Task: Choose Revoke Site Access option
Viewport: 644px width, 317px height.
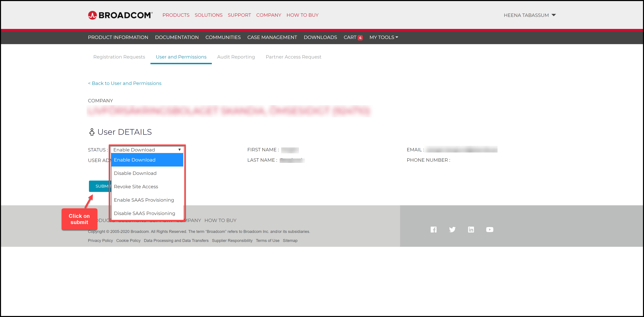Action: (x=136, y=187)
